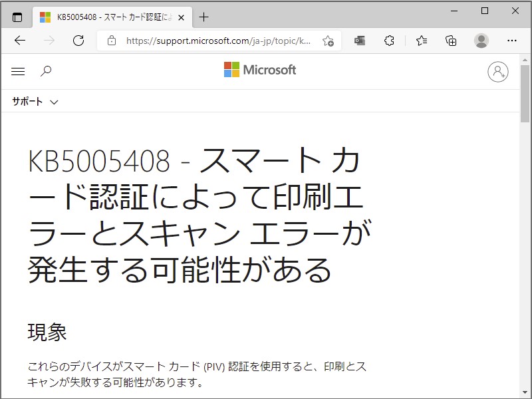Image resolution: width=532 pixels, height=399 pixels.
Task: Sign in via the account icon on the page
Action: pos(499,72)
